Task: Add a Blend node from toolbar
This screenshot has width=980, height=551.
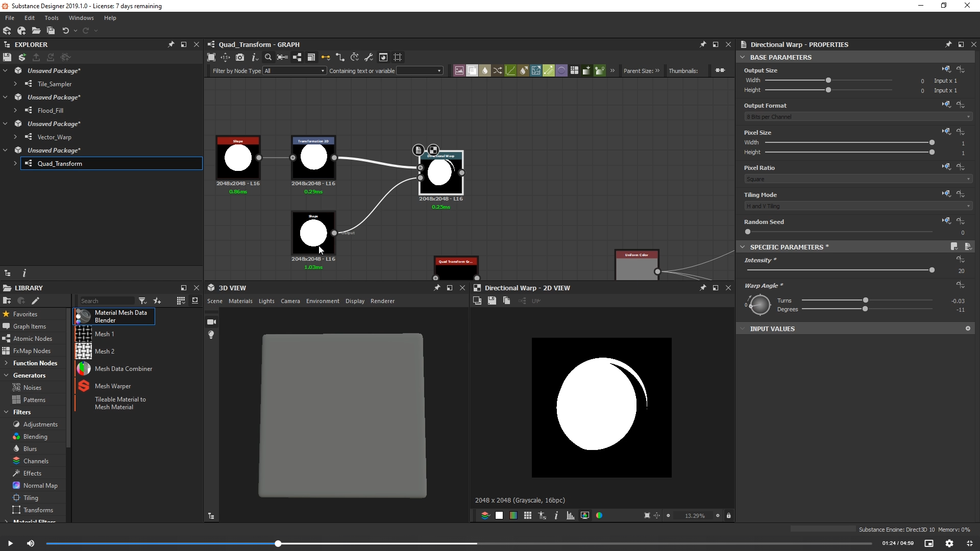Action: point(472,70)
